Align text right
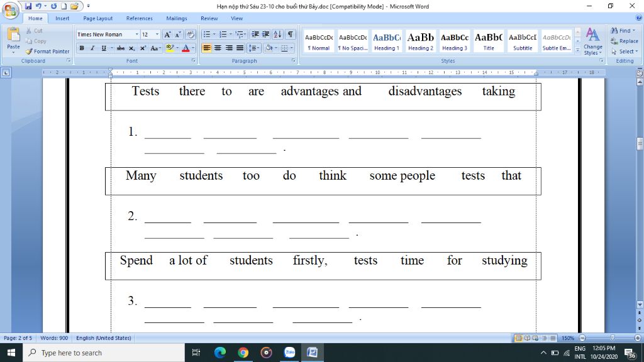Viewport: 644px width, 362px height. tap(229, 48)
